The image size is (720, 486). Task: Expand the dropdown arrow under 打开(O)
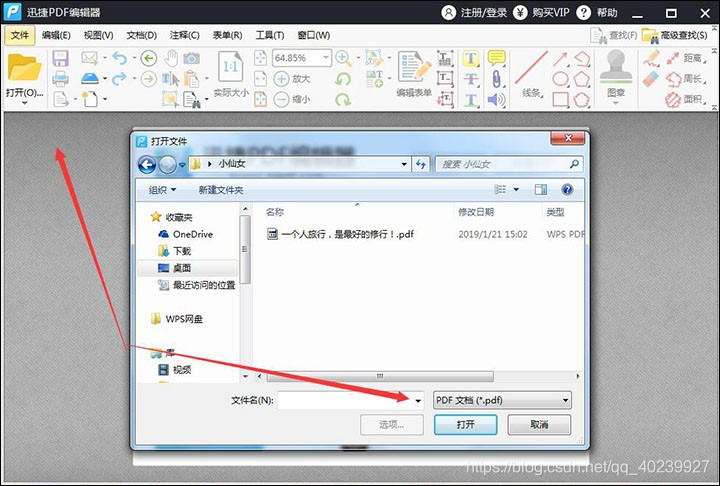[24, 103]
